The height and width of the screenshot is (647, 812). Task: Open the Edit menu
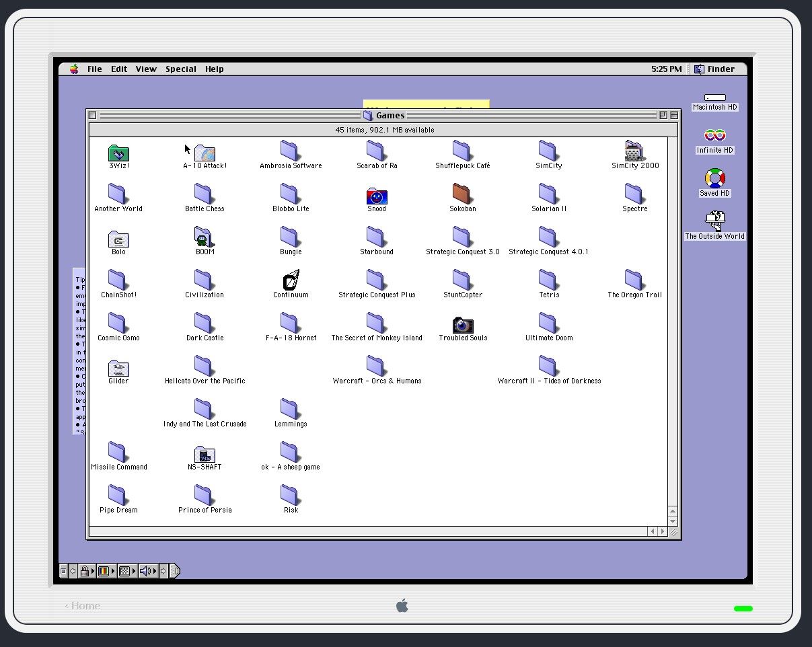click(119, 69)
